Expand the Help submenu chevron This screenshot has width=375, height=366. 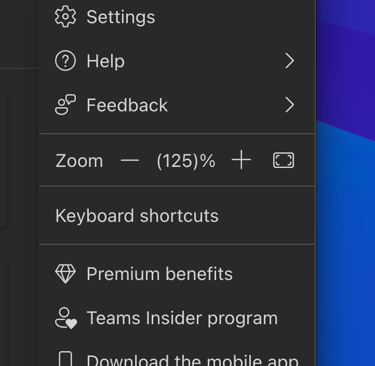(x=290, y=61)
